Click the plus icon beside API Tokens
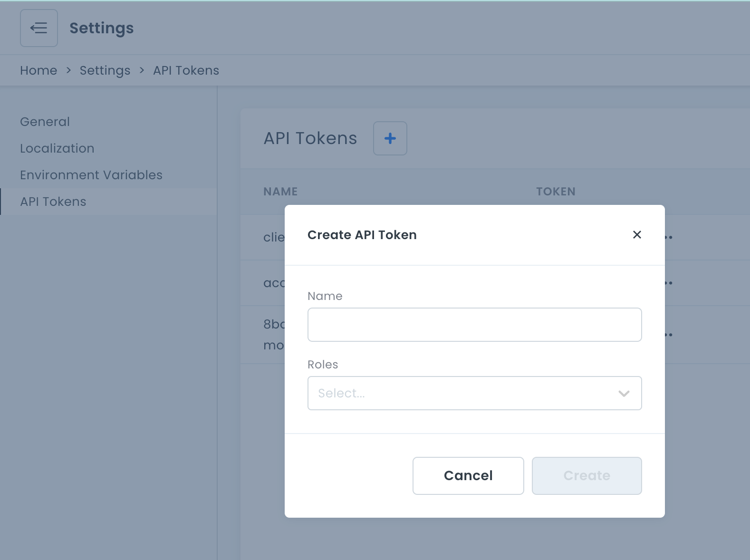The image size is (750, 560). point(390,138)
